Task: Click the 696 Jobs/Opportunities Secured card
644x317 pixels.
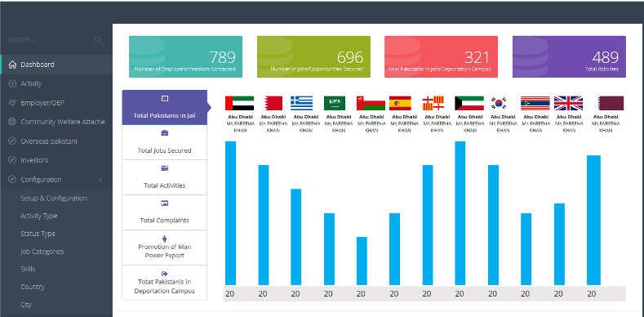Action: click(313, 56)
